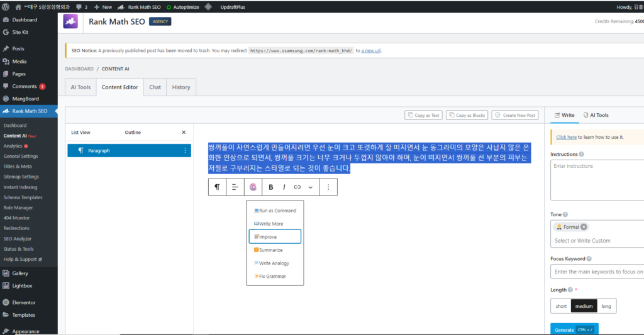Click the paragraph block type icon
Viewport: 644px width, 335px height.
(x=217, y=187)
